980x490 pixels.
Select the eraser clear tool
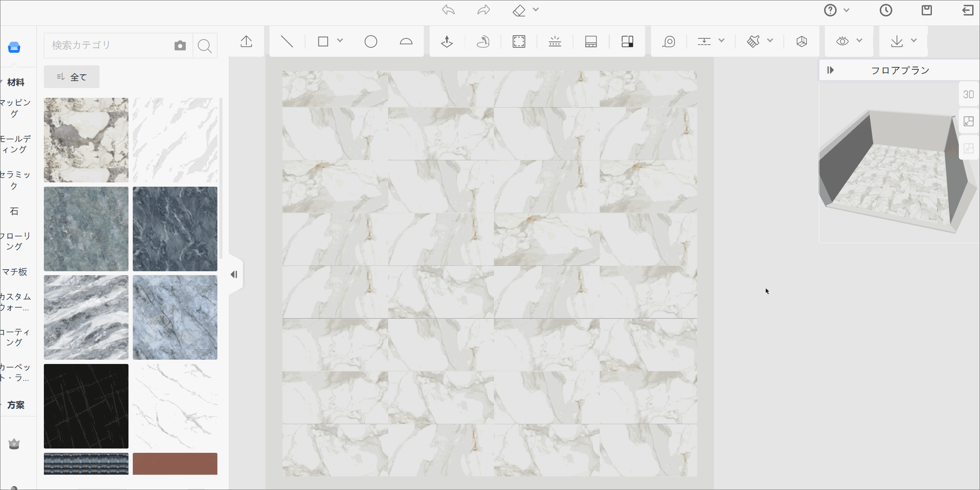click(x=519, y=10)
